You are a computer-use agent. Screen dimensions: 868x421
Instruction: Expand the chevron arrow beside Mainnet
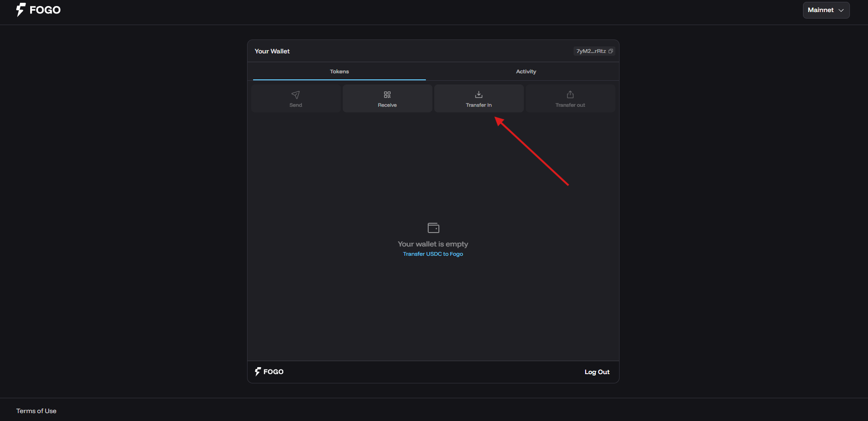[x=841, y=10]
